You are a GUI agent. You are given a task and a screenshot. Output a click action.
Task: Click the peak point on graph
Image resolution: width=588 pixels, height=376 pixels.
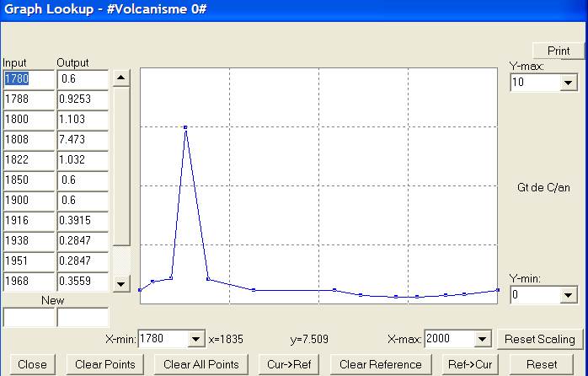pyautogui.click(x=185, y=127)
